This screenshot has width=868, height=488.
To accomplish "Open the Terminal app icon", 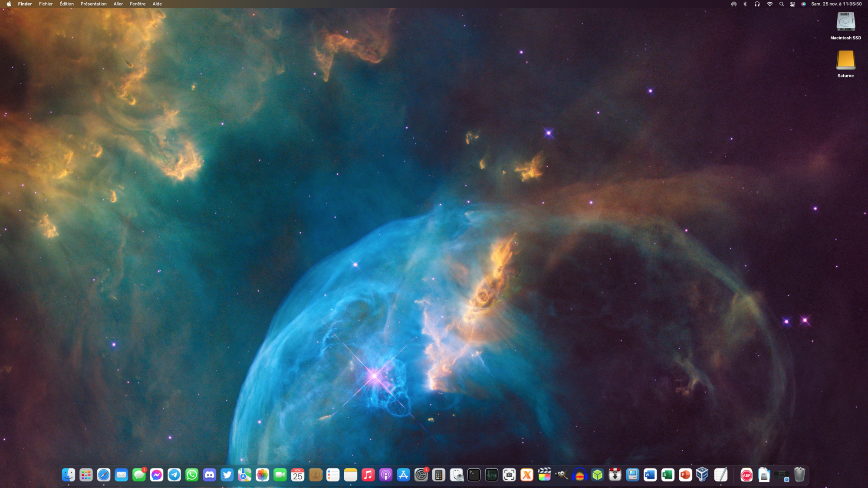I will [x=474, y=475].
